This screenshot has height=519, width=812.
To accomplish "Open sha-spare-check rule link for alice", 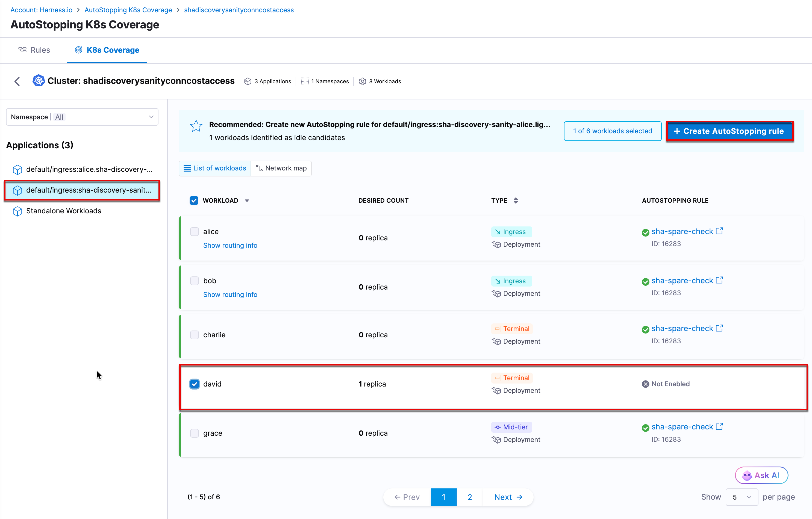I will [682, 231].
